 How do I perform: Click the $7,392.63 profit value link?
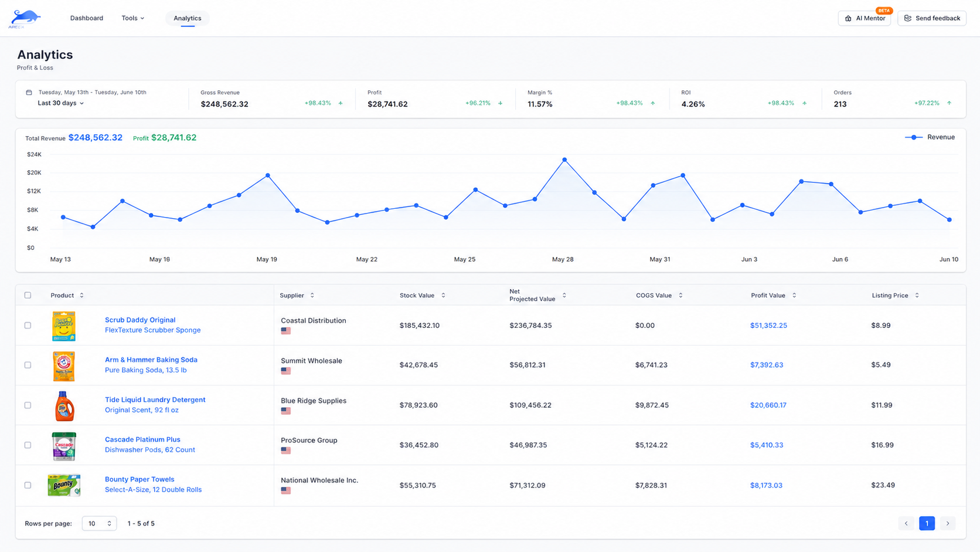pyautogui.click(x=767, y=365)
